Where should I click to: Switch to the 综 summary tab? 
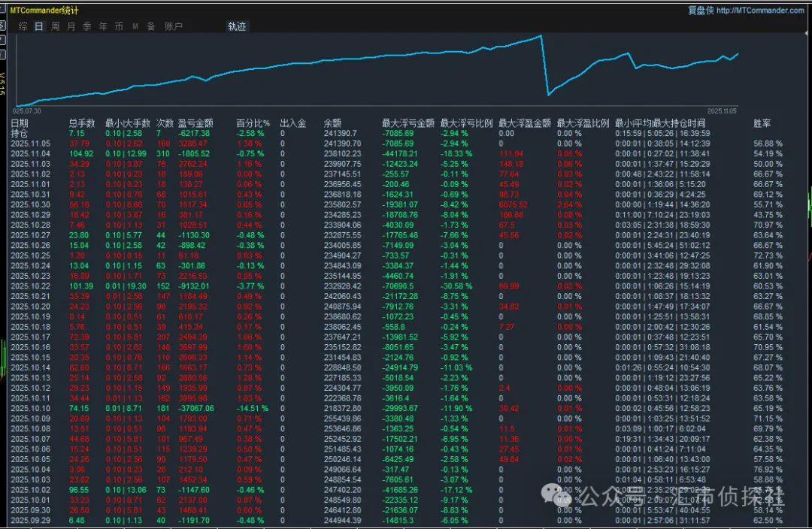click(23, 26)
